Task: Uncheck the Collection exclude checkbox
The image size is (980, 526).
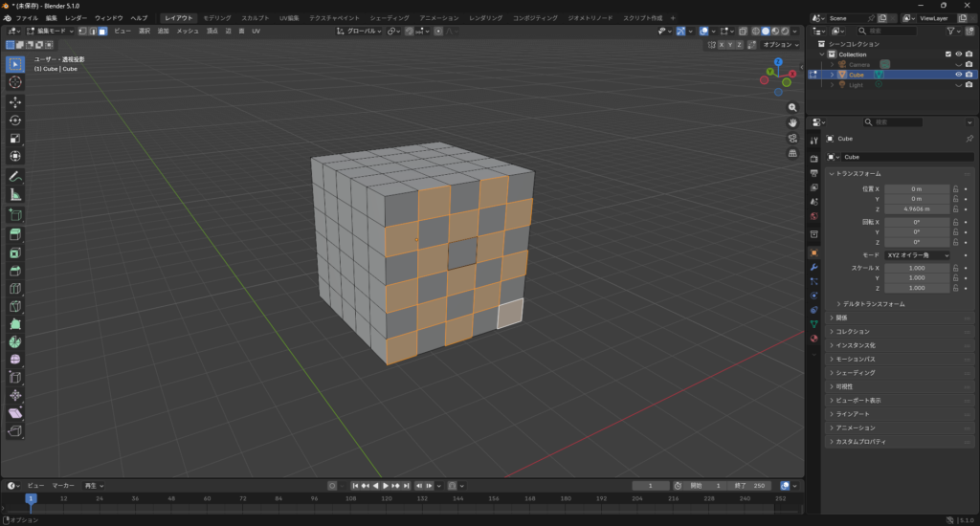Action: [x=947, y=55]
